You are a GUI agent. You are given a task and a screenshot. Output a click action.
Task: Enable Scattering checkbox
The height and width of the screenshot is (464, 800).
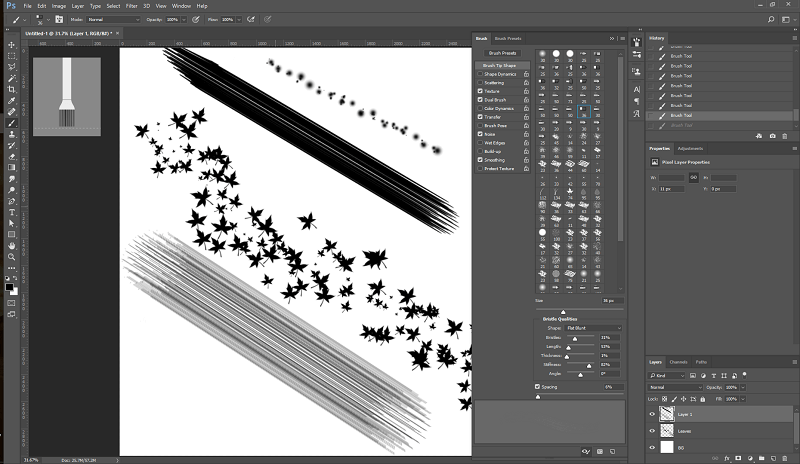[x=480, y=83]
